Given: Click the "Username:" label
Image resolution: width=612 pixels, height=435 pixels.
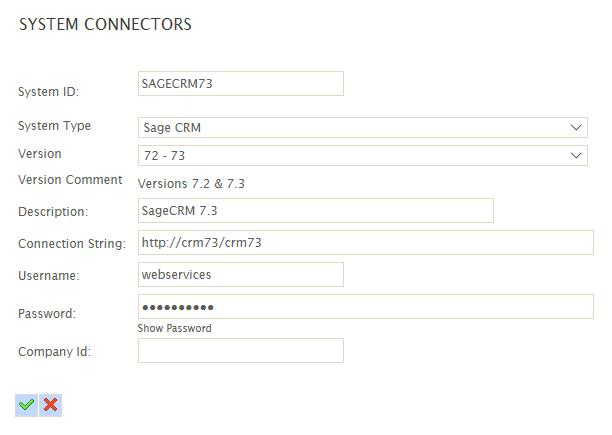Looking at the screenshot, I should 49,275.
